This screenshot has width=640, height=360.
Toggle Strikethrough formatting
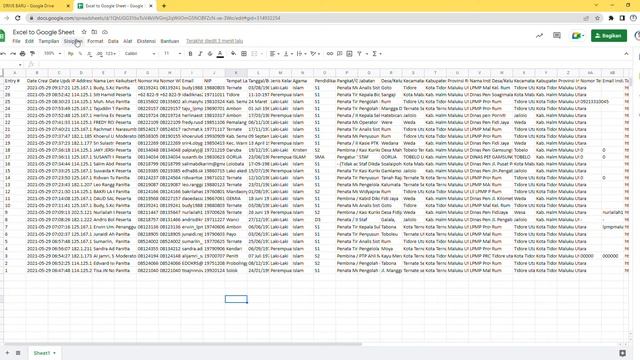pyautogui.click(x=210, y=53)
